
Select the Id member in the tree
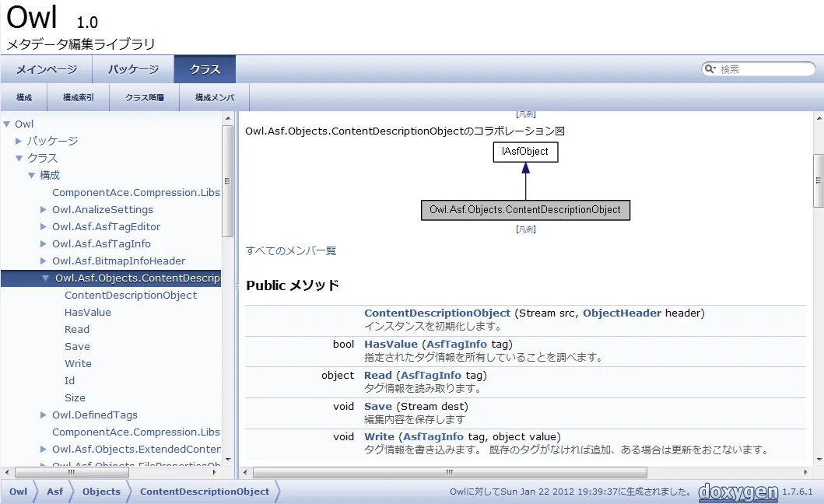pyautogui.click(x=71, y=380)
